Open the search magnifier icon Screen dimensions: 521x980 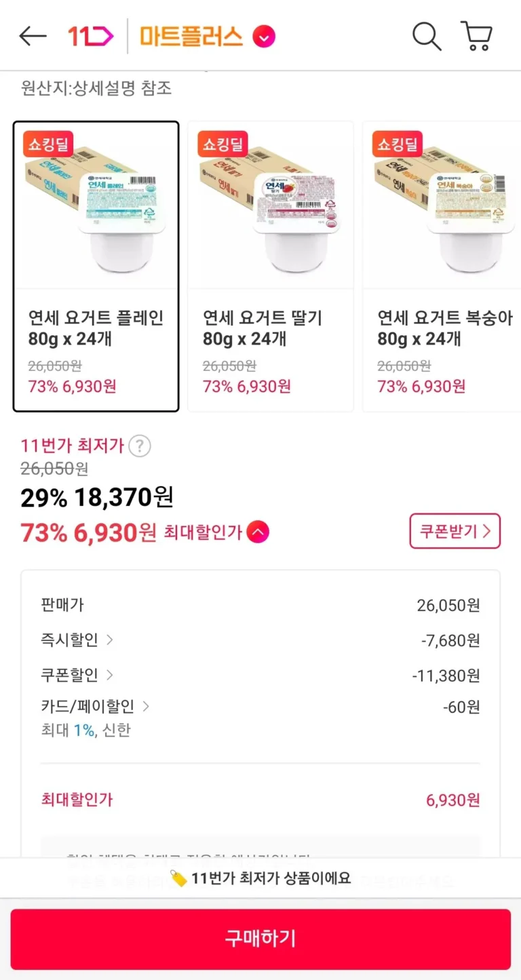427,36
